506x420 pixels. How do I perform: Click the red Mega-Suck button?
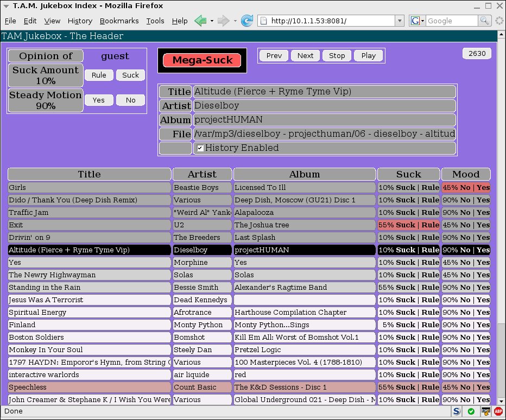point(201,60)
